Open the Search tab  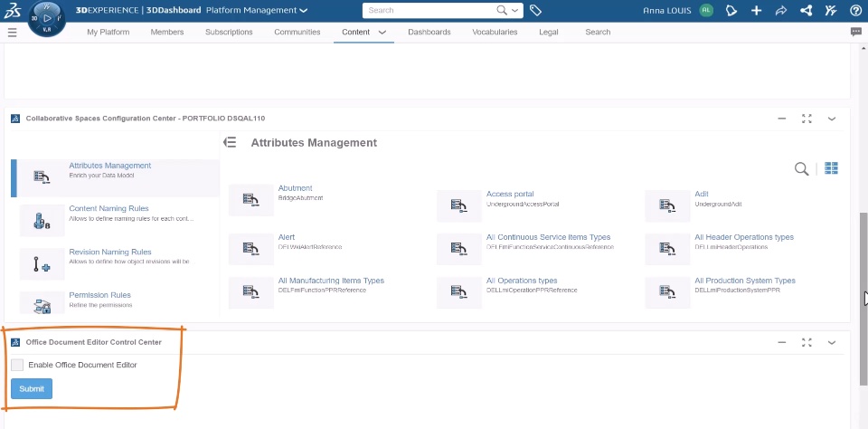point(598,33)
